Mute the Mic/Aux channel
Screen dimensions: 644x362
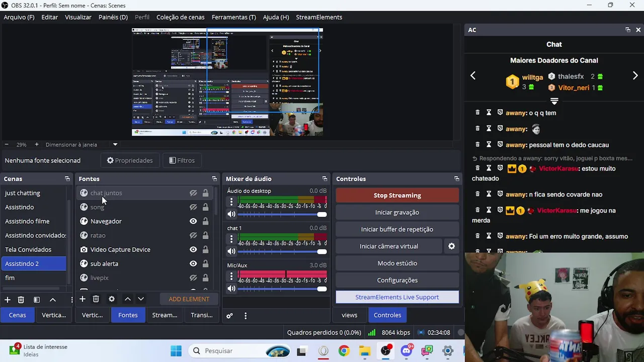click(x=231, y=289)
